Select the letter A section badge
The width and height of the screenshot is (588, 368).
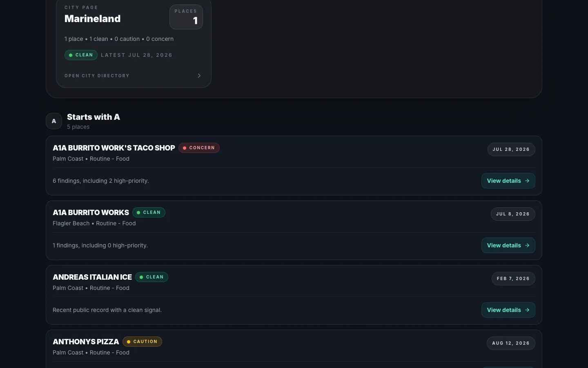pyautogui.click(x=54, y=121)
